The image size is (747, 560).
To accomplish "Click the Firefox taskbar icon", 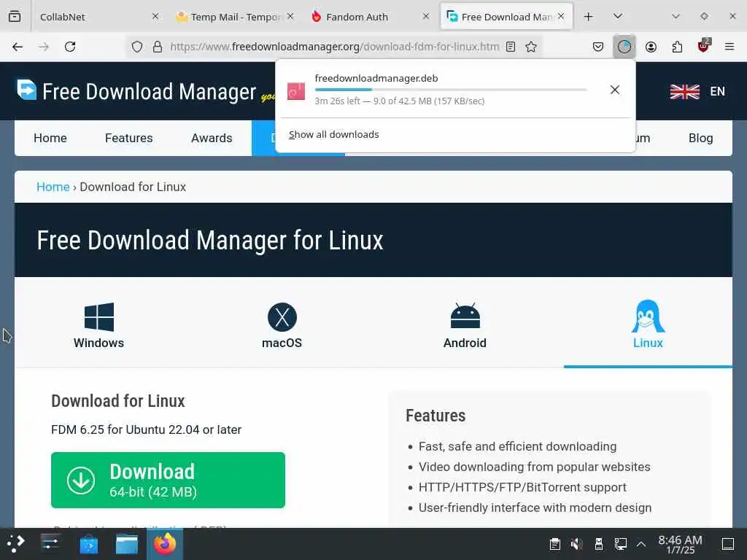I will (x=165, y=544).
